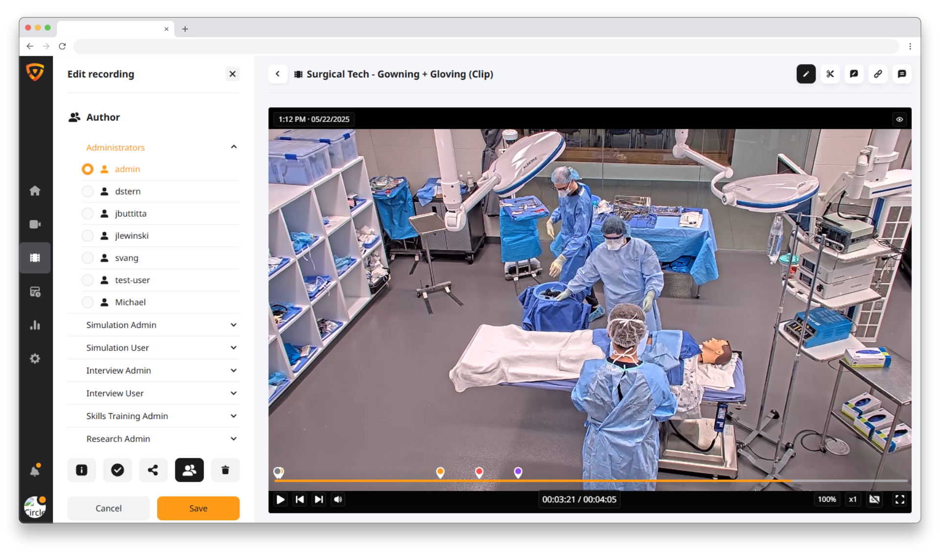Close the Edit recording panel
The height and width of the screenshot is (560, 940).
coord(233,74)
